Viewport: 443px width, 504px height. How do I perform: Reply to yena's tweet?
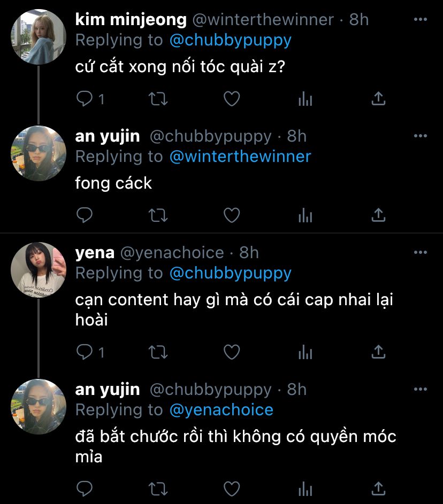(85, 352)
